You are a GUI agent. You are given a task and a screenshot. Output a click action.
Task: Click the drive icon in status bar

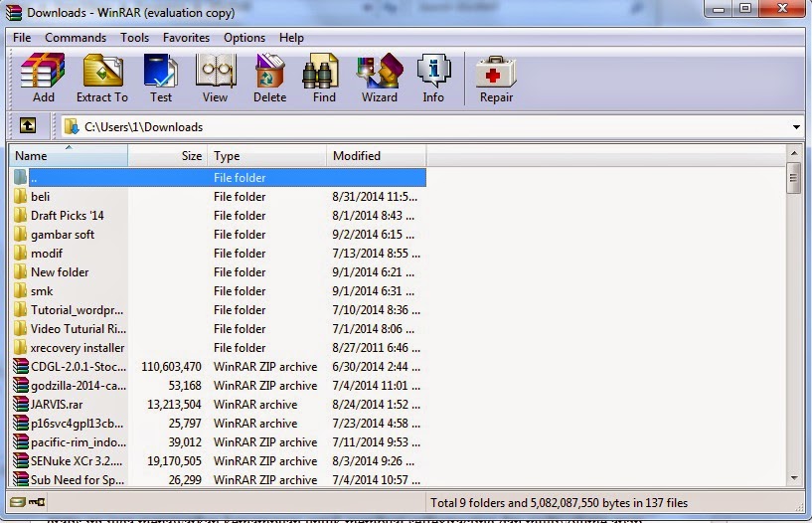point(18,502)
